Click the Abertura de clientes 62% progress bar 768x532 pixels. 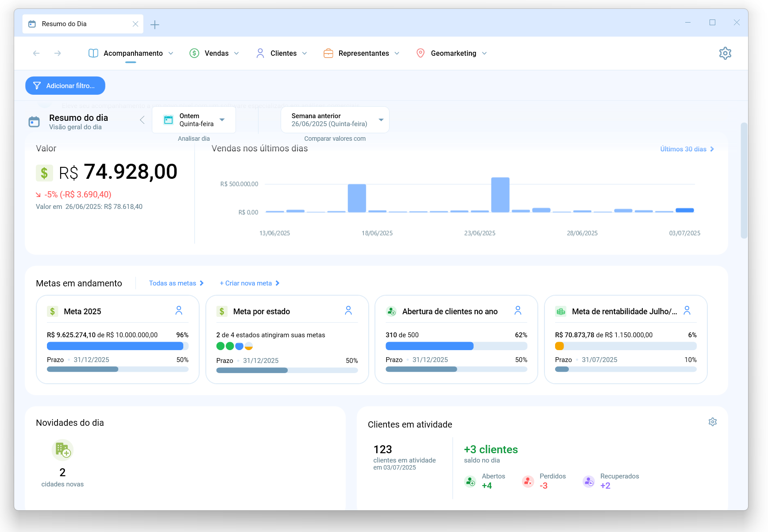(x=456, y=346)
